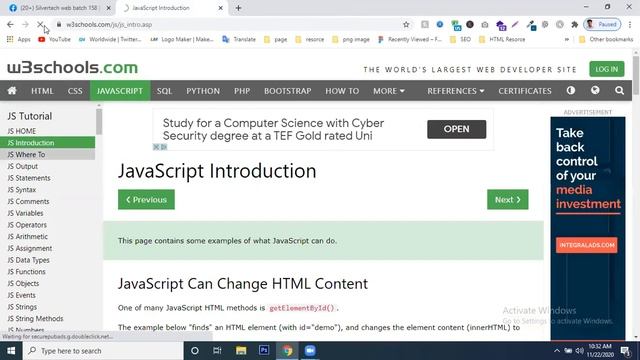Show hidden tray icons chevron
The width and height of the screenshot is (640, 360).
(557, 351)
